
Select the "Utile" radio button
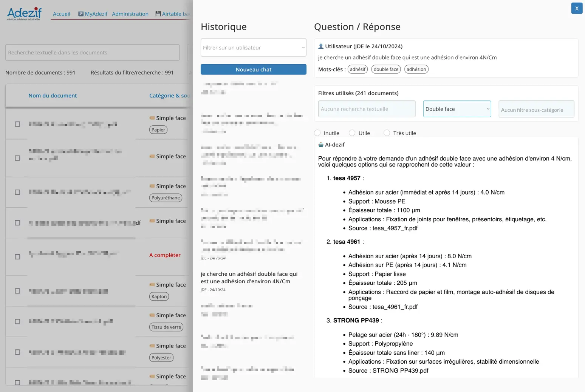pos(352,133)
